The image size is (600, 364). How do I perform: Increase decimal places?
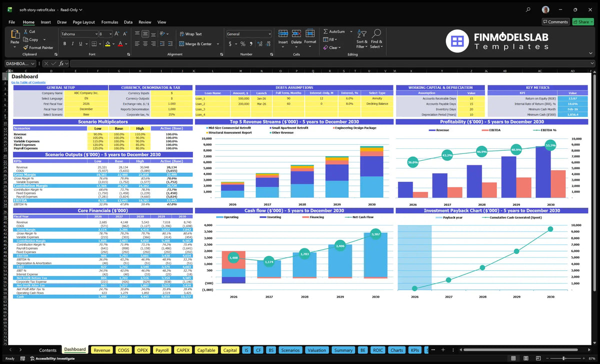tap(259, 44)
